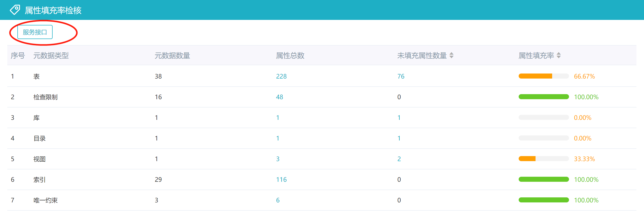Open 未填充 link 1 in 目录 row

399,138
